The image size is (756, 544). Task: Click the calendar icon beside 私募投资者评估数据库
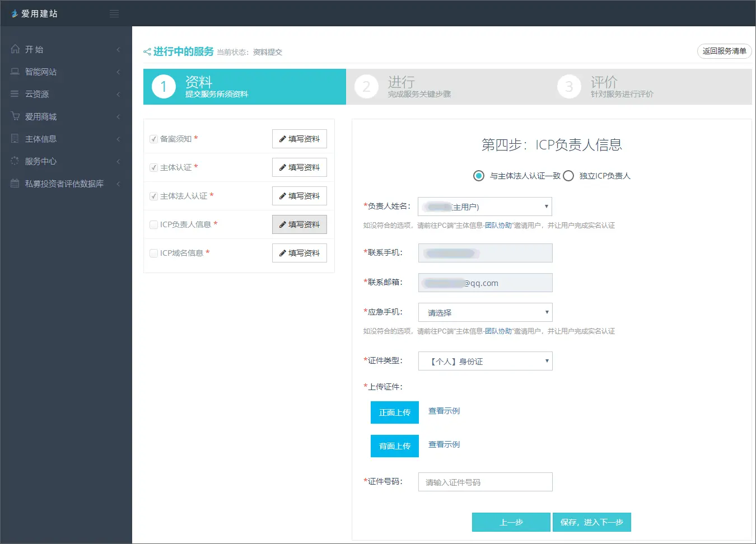[x=15, y=184]
